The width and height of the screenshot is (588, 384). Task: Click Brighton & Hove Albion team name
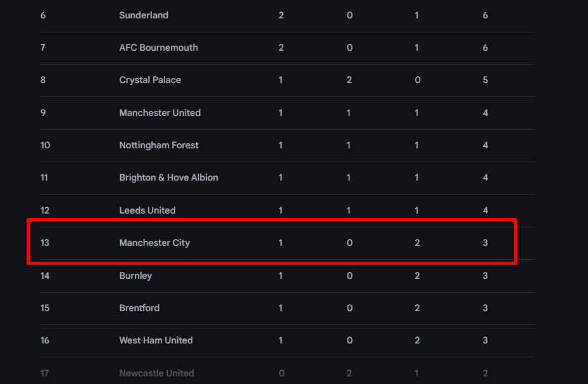(x=168, y=177)
